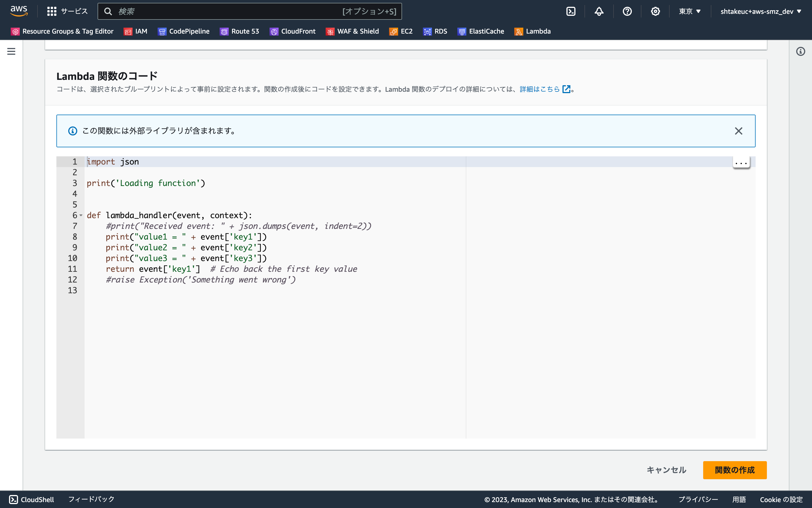Click the CodePipeline favorite icon
812x508 pixels.
pyautogui.click(x=162, y=32)
